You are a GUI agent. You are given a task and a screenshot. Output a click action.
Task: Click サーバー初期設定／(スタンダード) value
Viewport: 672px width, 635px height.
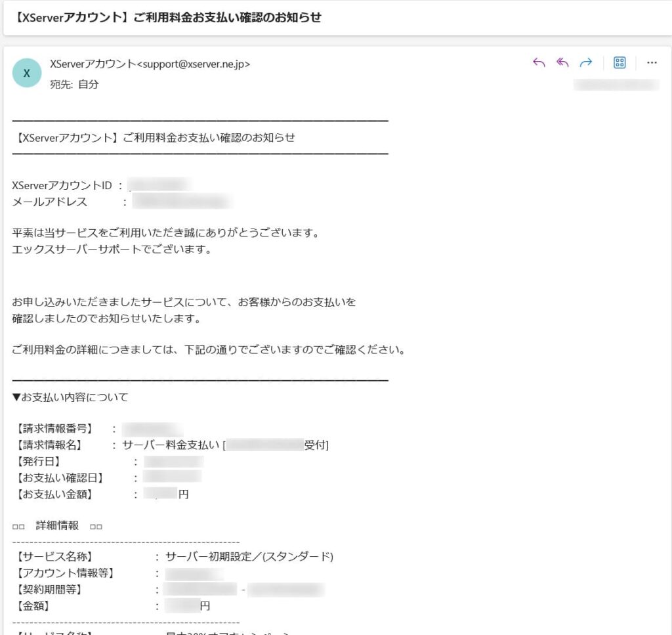point(249,557)
